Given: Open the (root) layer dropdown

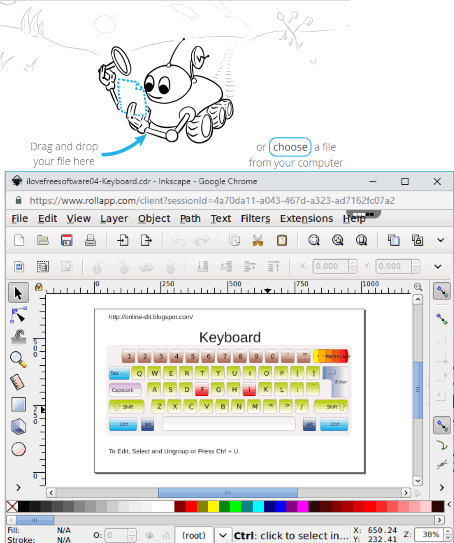Looking at the screenshot, I should click(x=222, y=535).
